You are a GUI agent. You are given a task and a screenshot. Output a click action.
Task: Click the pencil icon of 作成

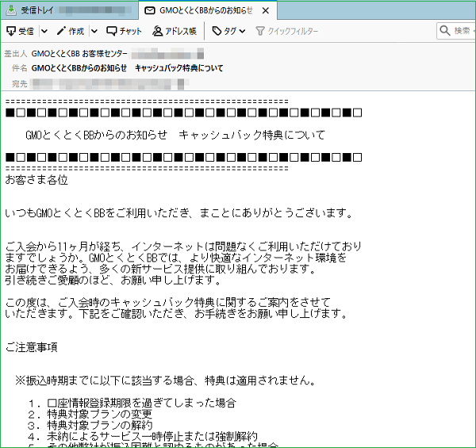(61, 31)
